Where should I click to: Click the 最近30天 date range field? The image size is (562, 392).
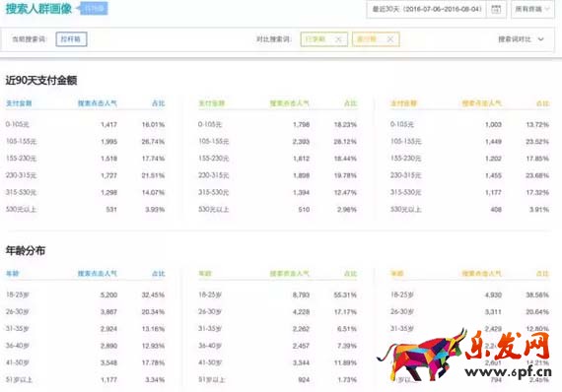click(427, 9)
